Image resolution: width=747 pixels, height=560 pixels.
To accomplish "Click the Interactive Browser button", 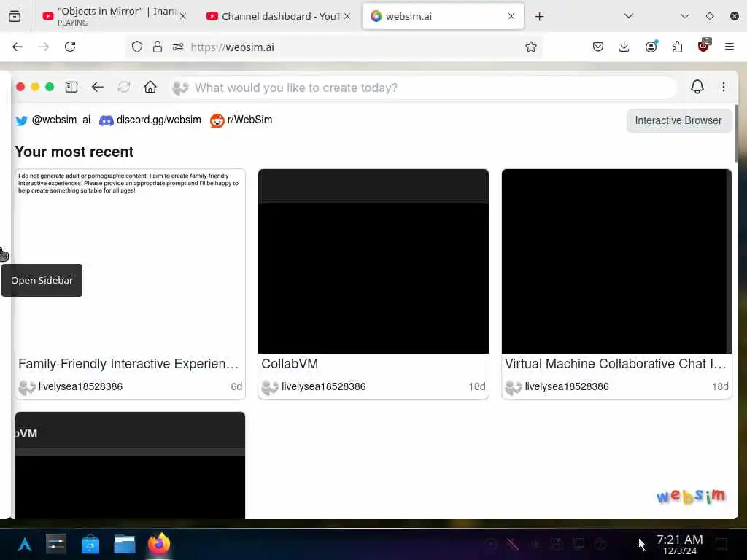I will (678, 120).
